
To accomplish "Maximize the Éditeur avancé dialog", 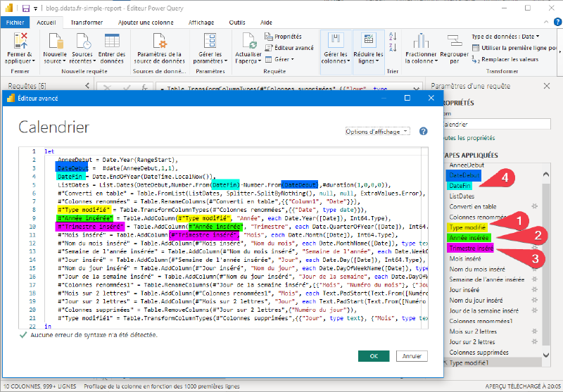I will tap(407, 98).
